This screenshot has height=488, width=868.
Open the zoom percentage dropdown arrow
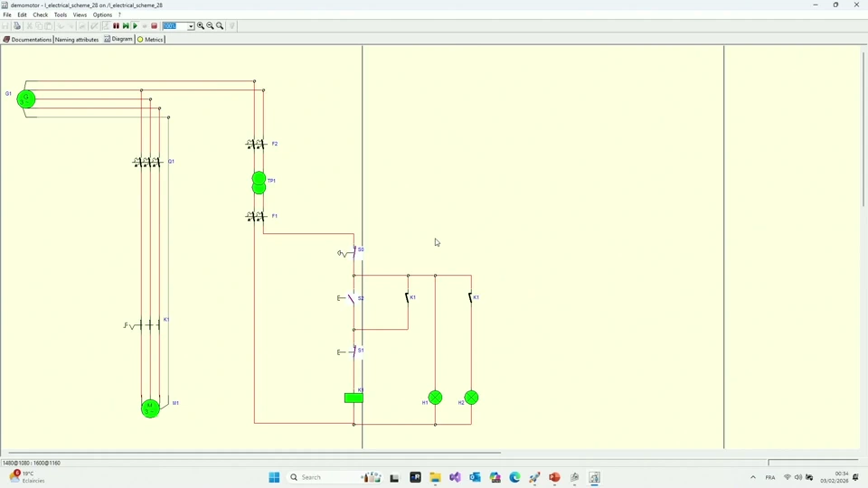[x=191, y=26]
